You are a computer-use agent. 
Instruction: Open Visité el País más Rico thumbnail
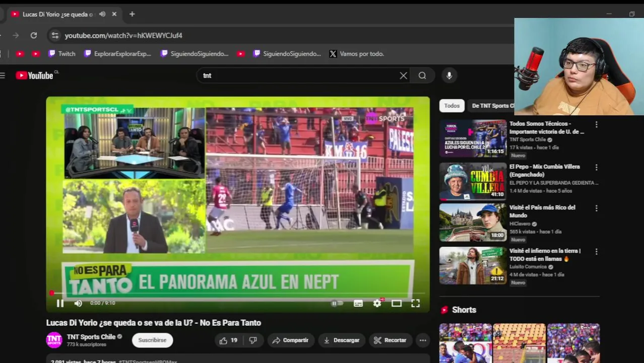(473, 223)
